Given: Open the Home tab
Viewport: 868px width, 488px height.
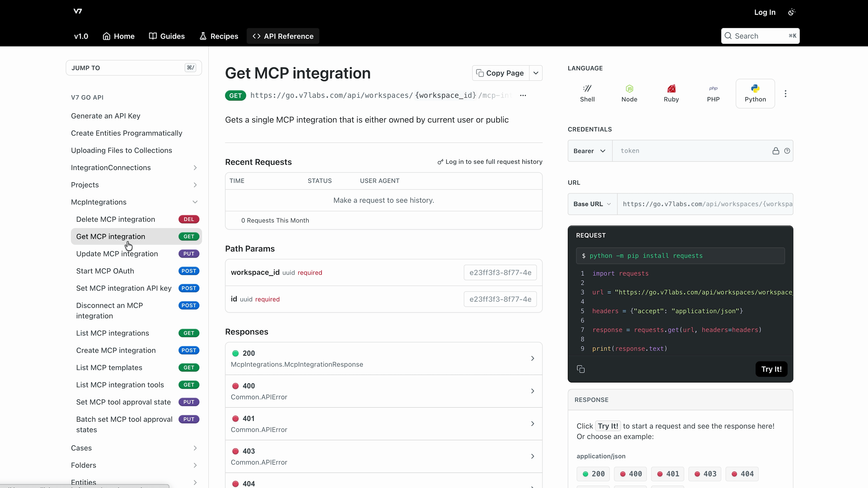Looking at the screenshot, I should tap(119, 36).
